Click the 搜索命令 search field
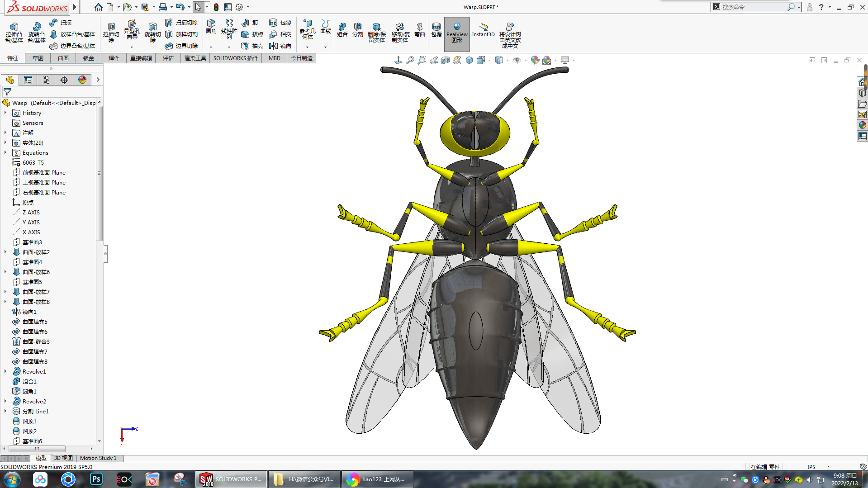Screen dimensions: 868x488 pyautogui.click(x=753, y=7)
